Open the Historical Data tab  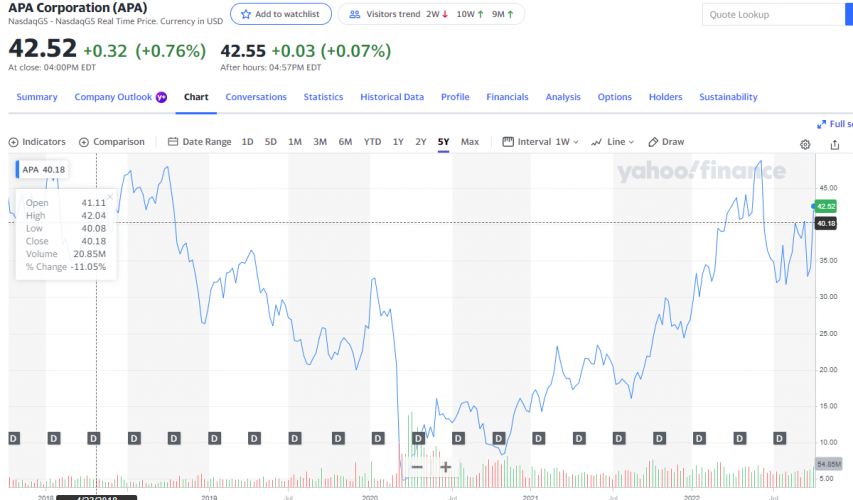point(392,97)
